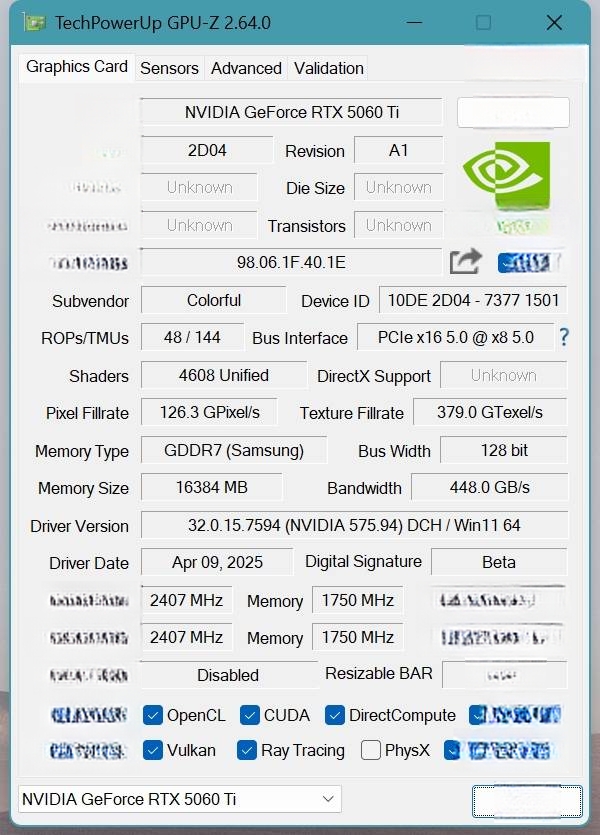Click the Memory Type label
The image size is (600, 835).
[x=82, y=452]
